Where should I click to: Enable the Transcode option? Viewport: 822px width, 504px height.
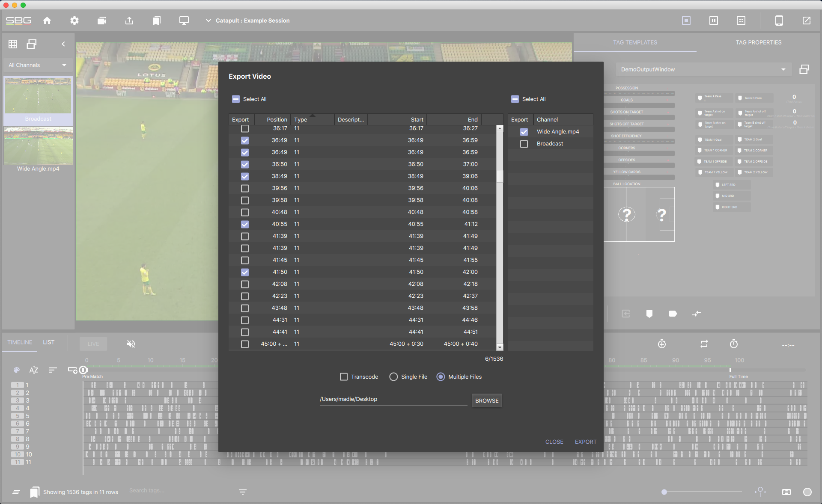pos(344,377)
